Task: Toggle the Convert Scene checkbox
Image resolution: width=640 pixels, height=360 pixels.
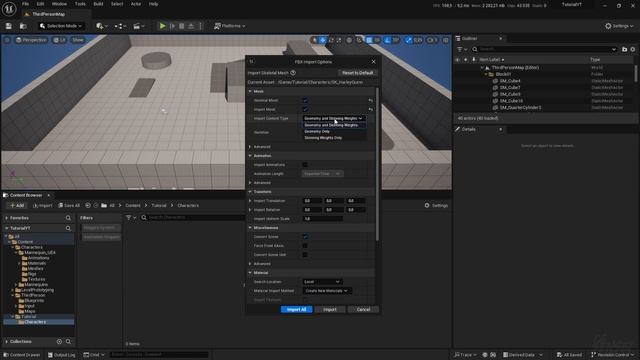Action: coord(305,237)
